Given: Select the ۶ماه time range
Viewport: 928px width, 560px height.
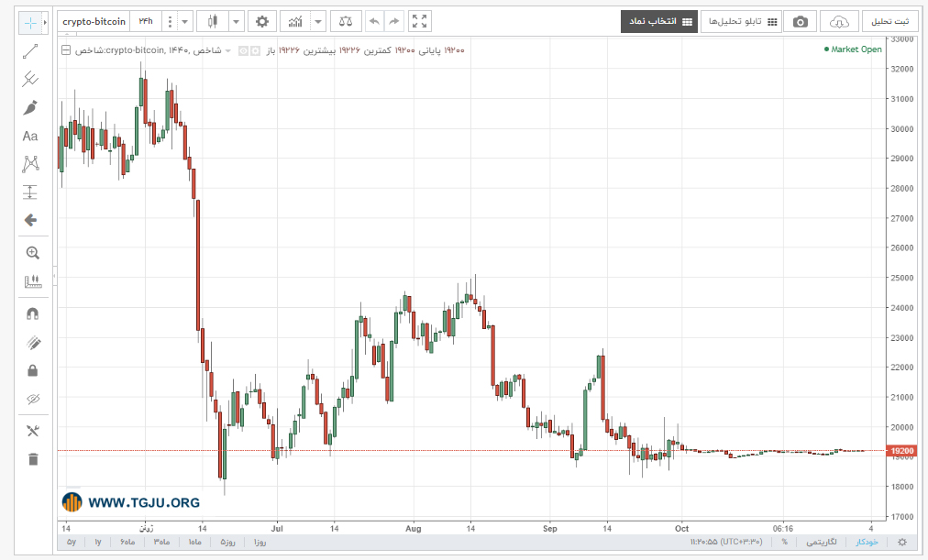Looking at the screenshot, I should [127, 542].
